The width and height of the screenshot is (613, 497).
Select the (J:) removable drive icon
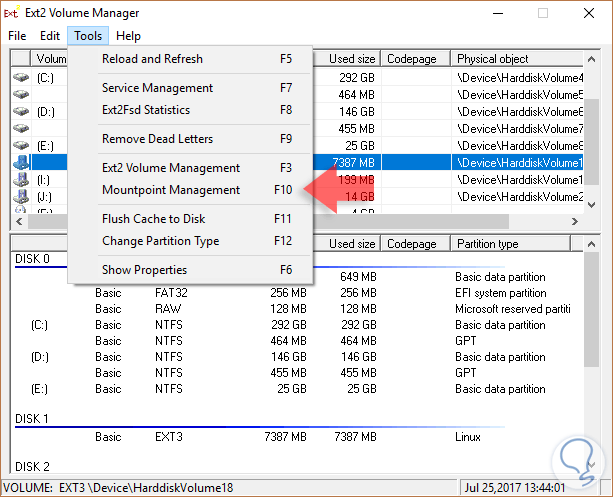(x=21, y=196)
